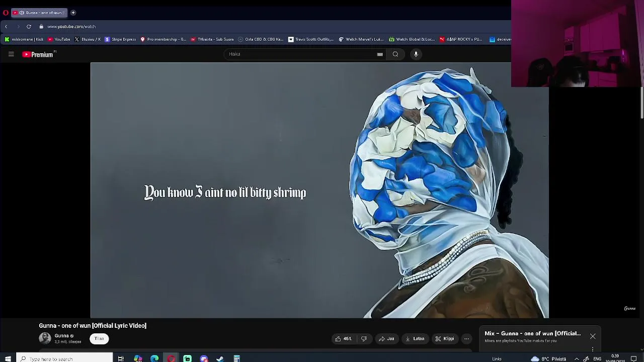Open more actions three-dot menu
Image resolution: width=644 pixels, height=362 pixels.
tap(466, 339)
